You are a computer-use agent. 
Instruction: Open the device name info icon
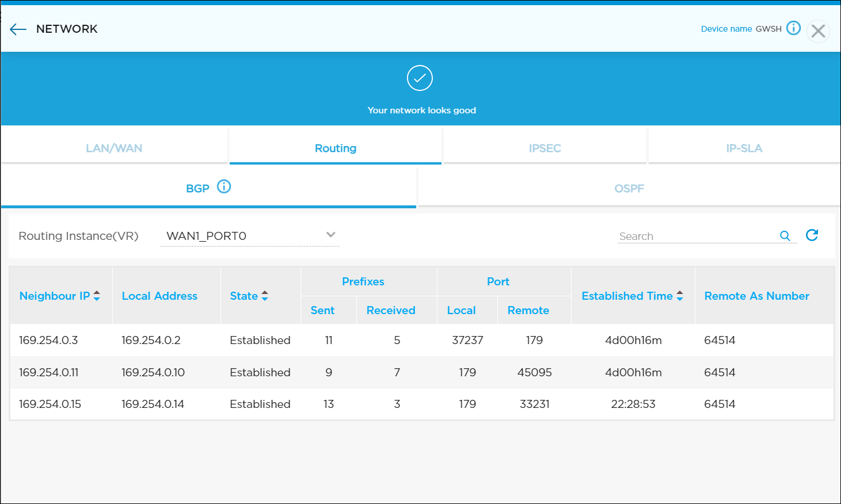(793, 28)
